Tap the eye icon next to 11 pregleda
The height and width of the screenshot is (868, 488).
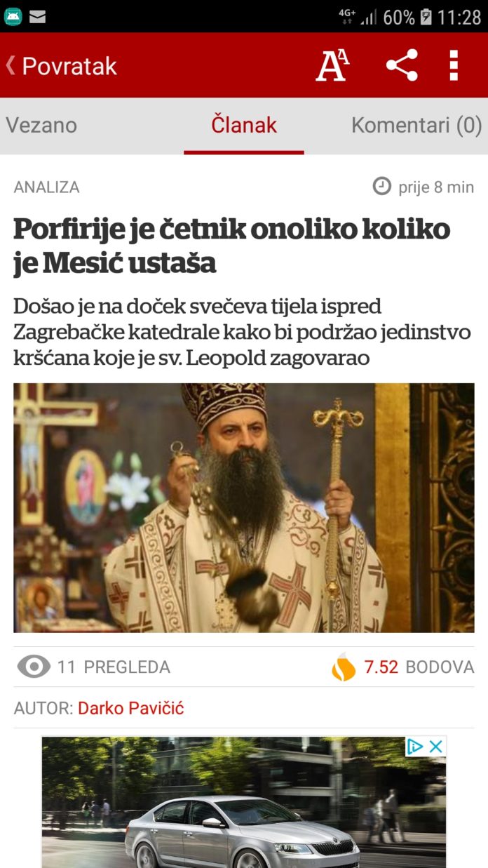pos(34,667)
